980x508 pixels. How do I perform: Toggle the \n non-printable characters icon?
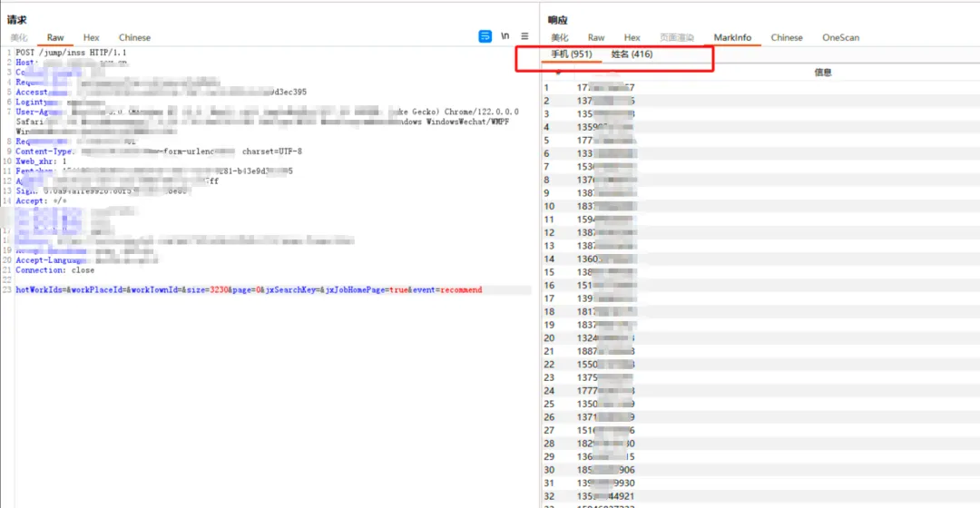tap(505, 36)
